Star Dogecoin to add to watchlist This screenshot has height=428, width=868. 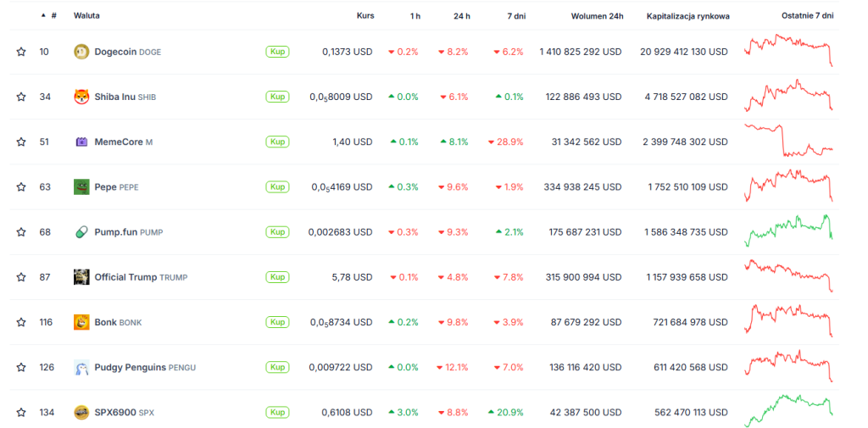click(21, 52)
